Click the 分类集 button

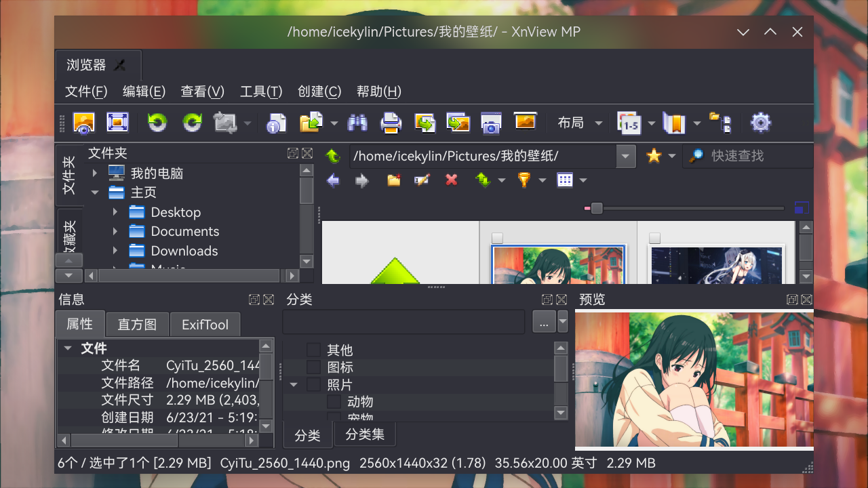(365, 434)
